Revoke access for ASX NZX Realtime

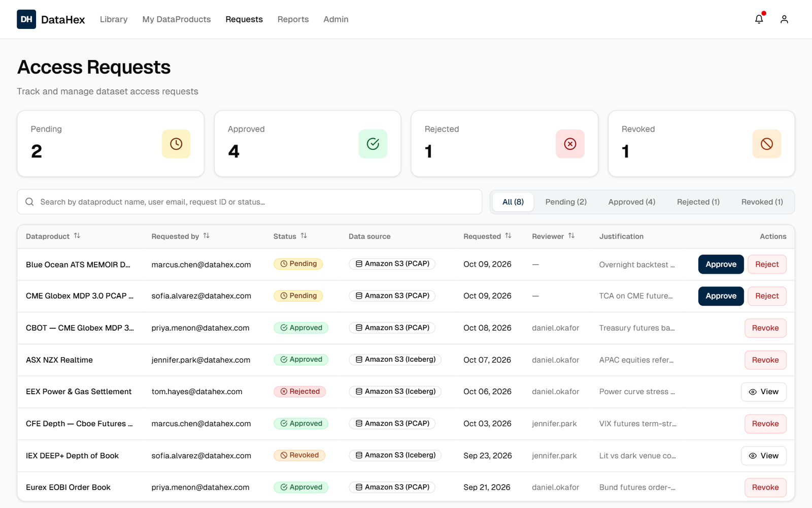coord(765,360)
